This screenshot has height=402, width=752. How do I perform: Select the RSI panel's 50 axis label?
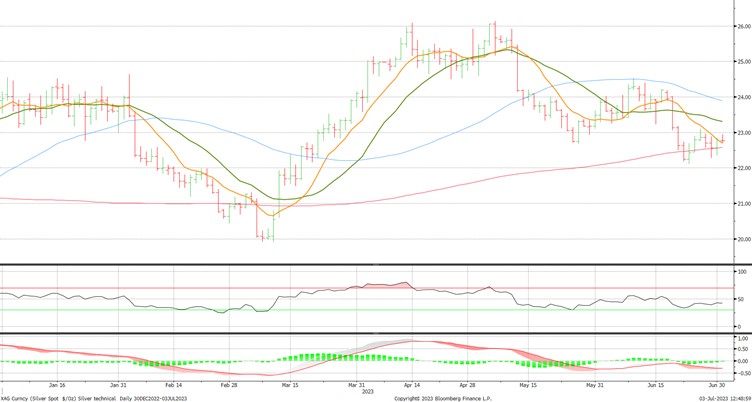tap(741, 299)
